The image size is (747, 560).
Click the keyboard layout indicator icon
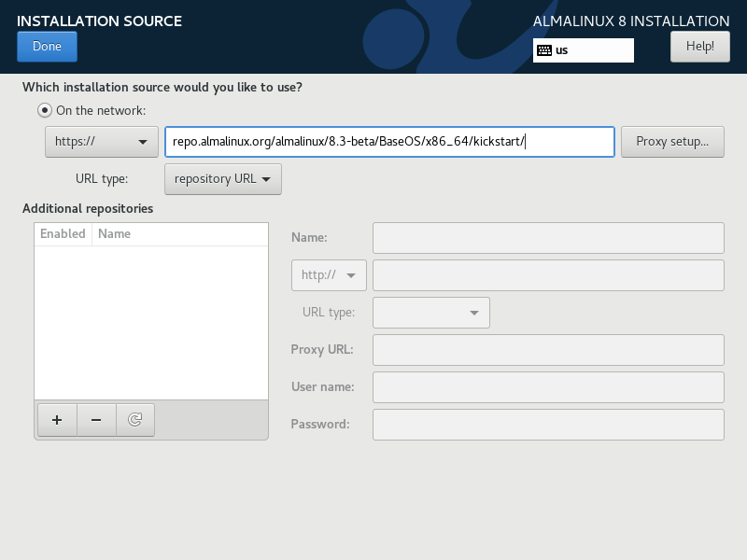546,50
